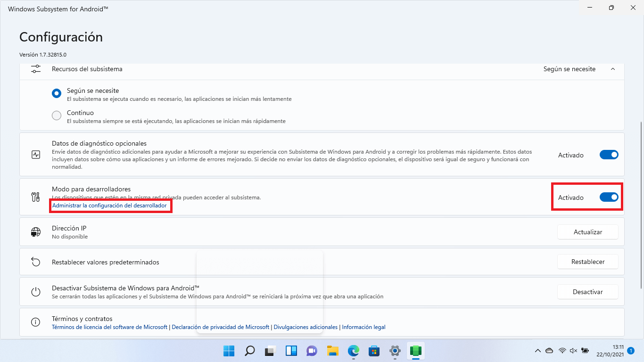Click Dirección IP globe icon
The image size is (644, 362).
pyautogui.click(x=36, y=232)
